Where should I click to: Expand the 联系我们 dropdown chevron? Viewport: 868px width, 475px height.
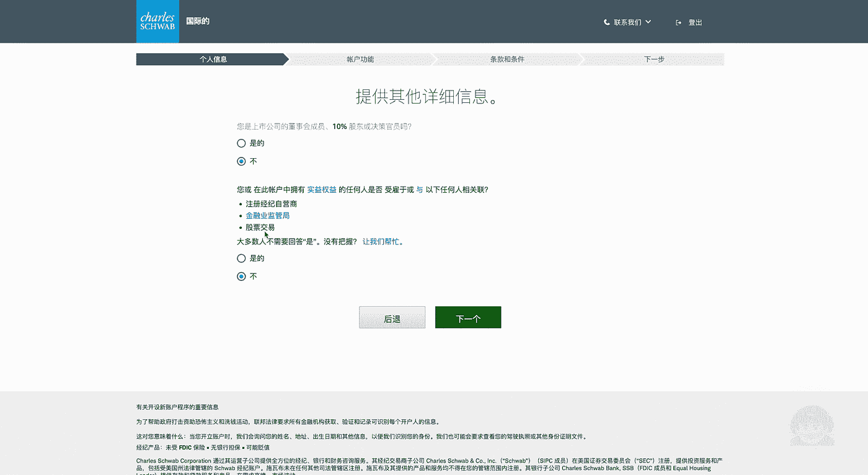[x=648, y=22]
